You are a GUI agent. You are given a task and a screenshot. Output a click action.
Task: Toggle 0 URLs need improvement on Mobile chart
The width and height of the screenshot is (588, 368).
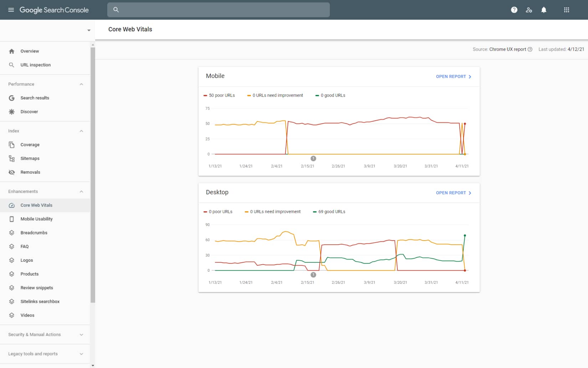click(274, 95)
